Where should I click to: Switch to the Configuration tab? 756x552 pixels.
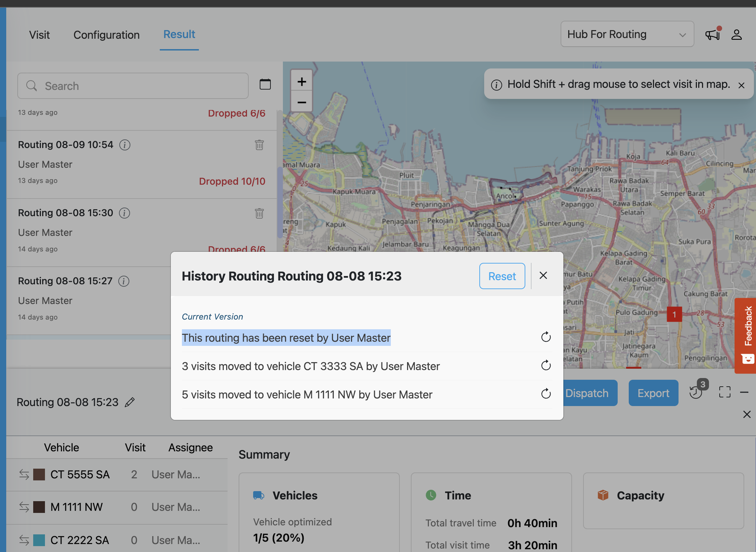107,35
